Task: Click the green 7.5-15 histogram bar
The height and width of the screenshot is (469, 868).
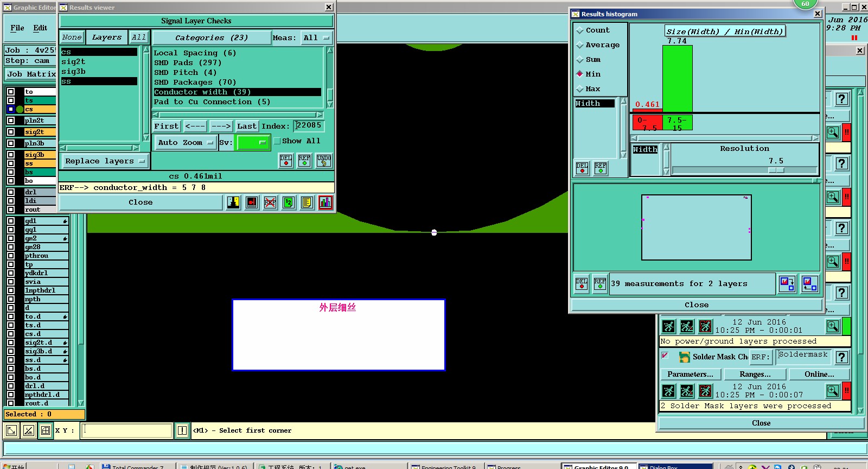Action: (x=677, y=79)
